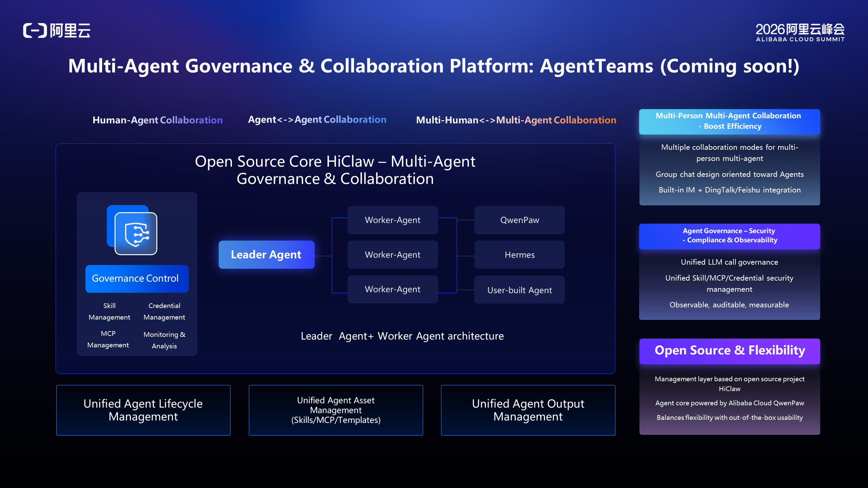This screenshot has width=868, height=488.
Task: Click 'Unified LLM call governance' text
Action: pyautogui.click(x=730, y=262)
